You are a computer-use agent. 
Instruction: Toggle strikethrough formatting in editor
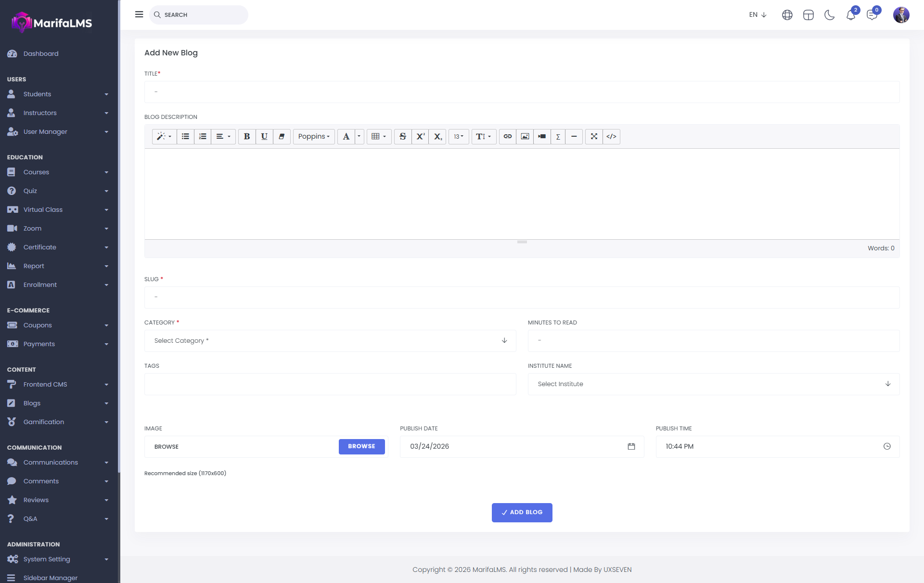[x=403, y=137]
